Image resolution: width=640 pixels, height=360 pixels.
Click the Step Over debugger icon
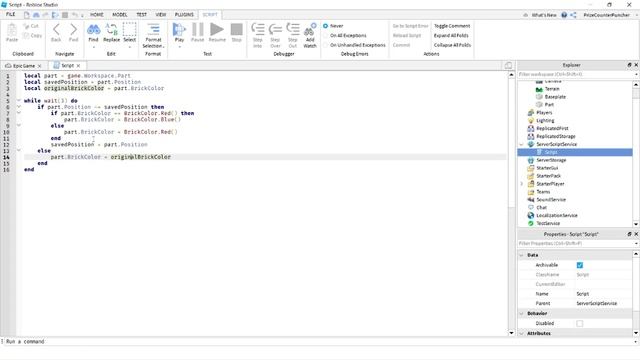click(x=275, y=29)
